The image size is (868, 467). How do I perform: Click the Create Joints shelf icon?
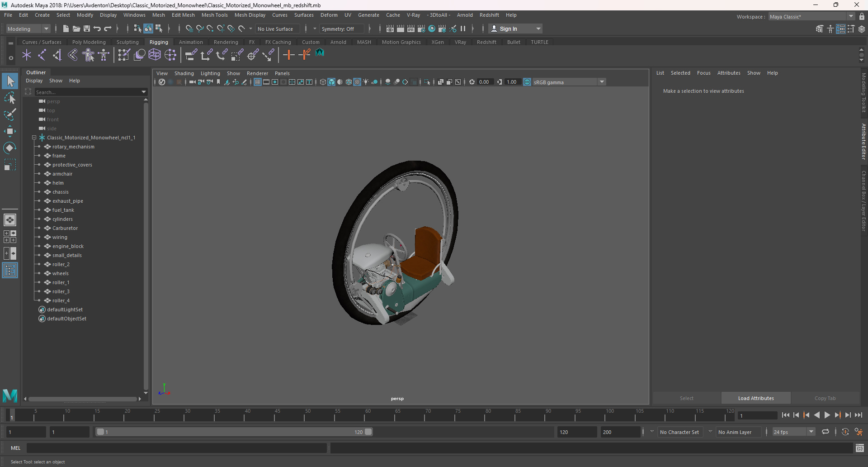(42, 55)
